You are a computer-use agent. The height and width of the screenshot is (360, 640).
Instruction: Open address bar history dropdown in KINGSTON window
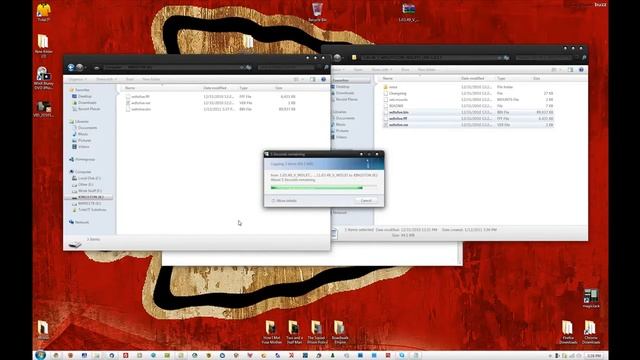pyautogui.click(x=242, y=67)
